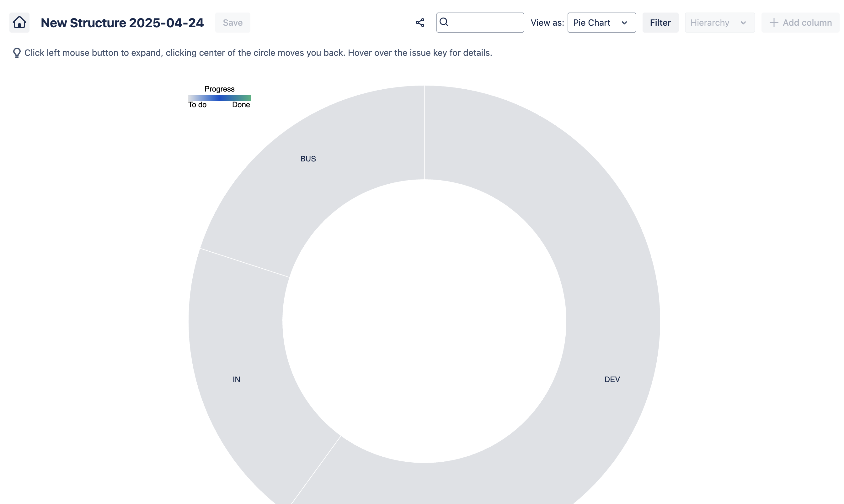The image size is (844, 504).
Task: Click the plus icon beside Add column
Action: point(774,23)
